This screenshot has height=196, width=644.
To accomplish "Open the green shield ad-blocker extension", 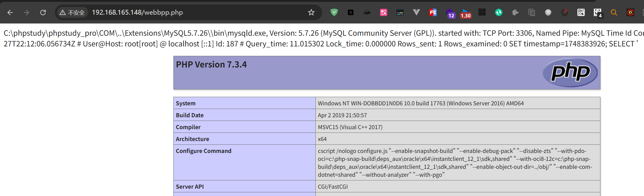I will click(x=334, y=13).
